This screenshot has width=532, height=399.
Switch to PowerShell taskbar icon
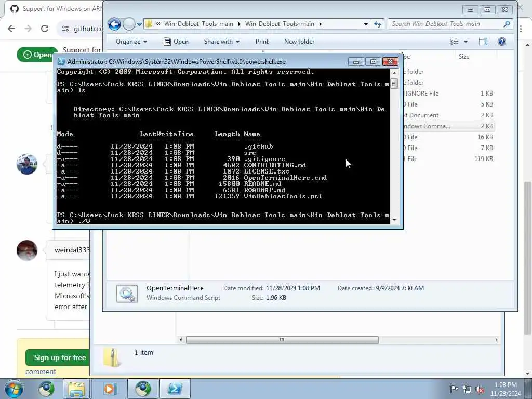click(x=175, y=389)
